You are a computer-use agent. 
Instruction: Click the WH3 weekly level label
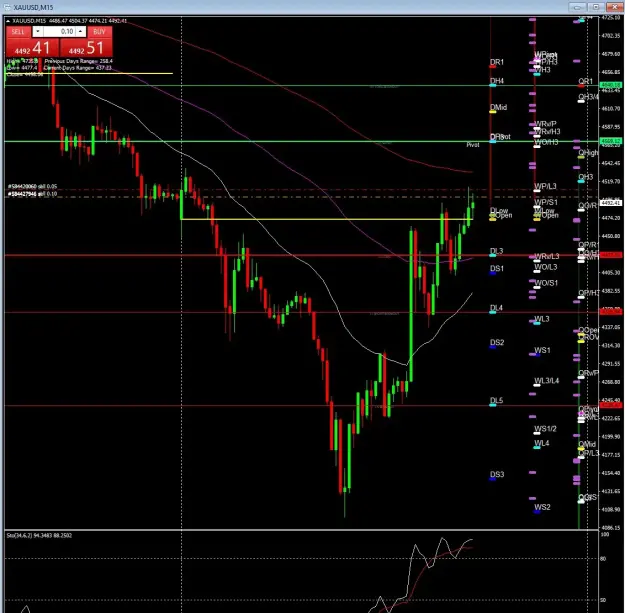click(542, 70)
